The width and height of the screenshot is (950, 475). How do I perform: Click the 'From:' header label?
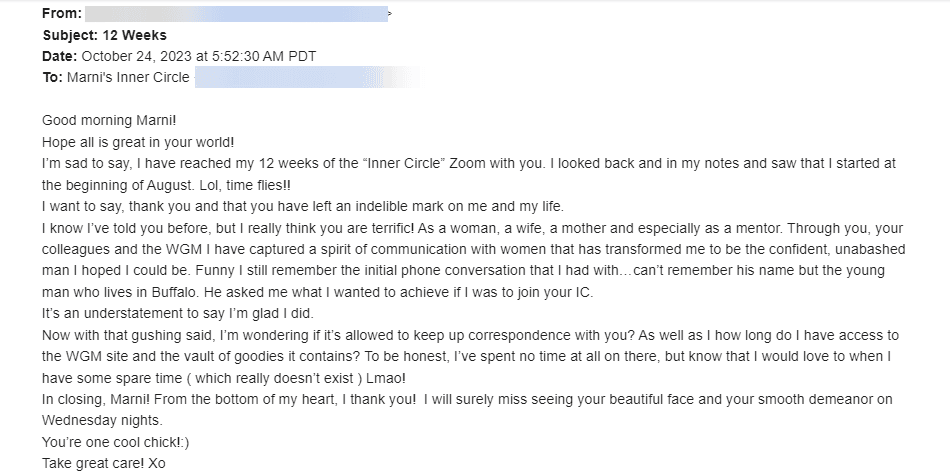click(62, 13)
